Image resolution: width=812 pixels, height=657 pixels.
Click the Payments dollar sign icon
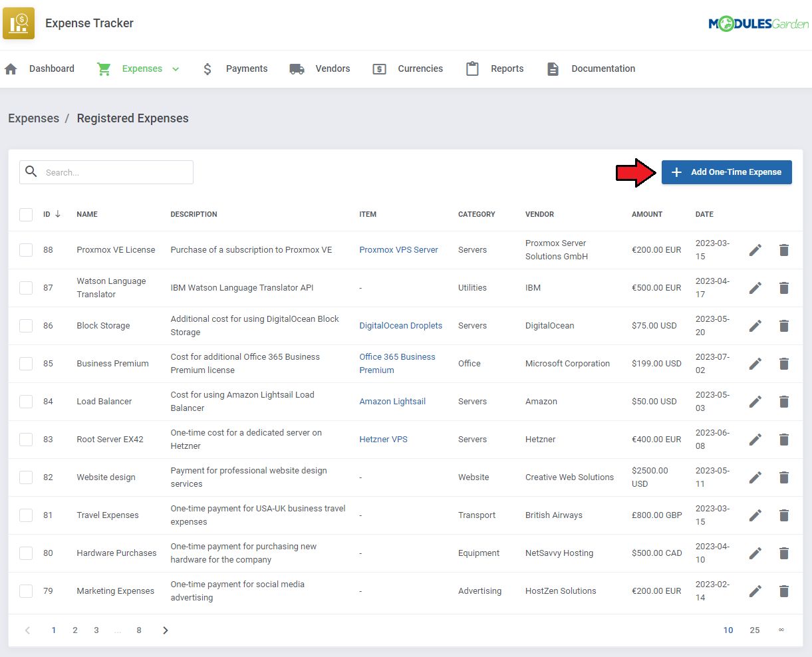coord(207,69)
